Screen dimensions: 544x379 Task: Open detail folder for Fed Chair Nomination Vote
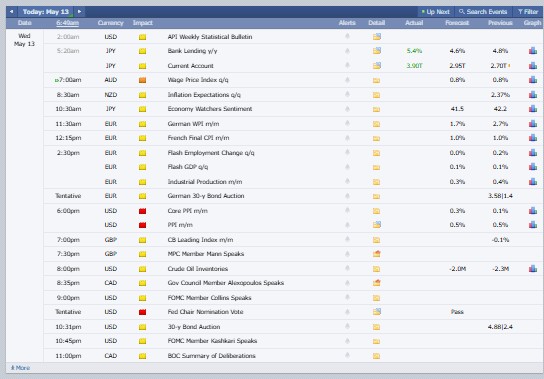(x=377, y=312)
